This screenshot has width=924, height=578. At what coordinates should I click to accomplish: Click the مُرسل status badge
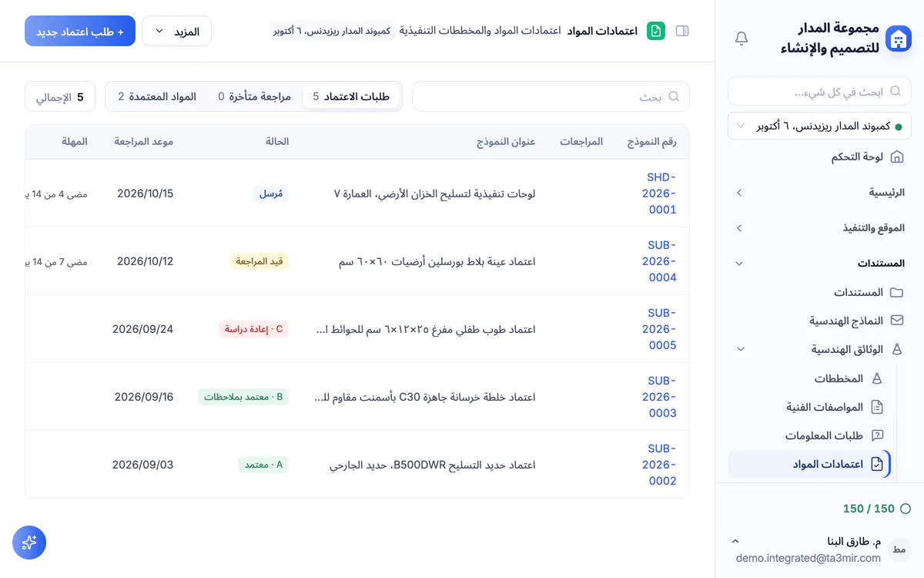pyautogui.click(x=271, y=193)
